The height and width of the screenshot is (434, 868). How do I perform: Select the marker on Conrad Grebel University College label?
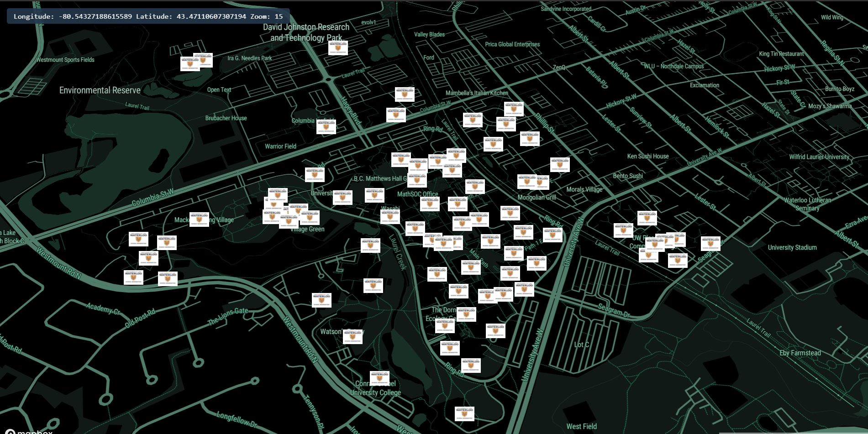click(379, 378)
